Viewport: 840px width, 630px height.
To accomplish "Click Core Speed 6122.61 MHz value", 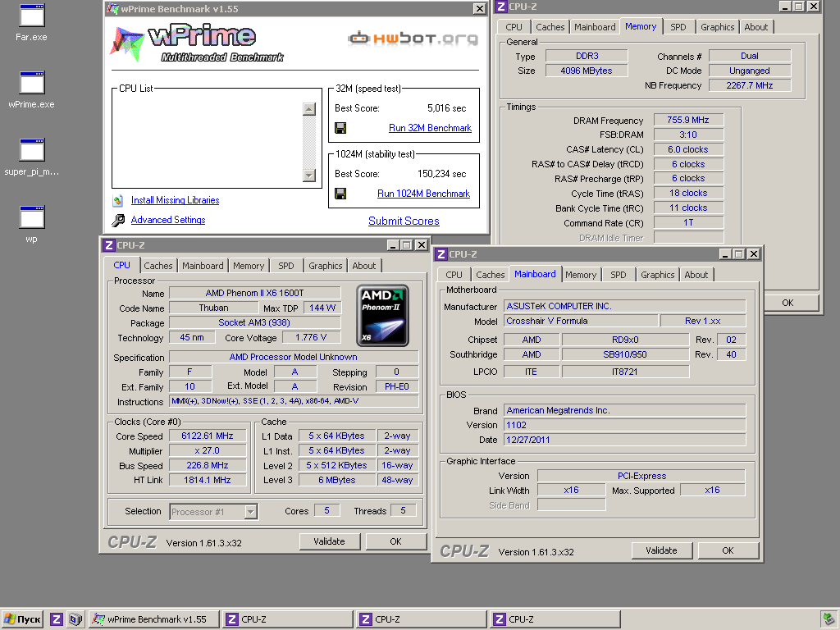I will (208, 436).
